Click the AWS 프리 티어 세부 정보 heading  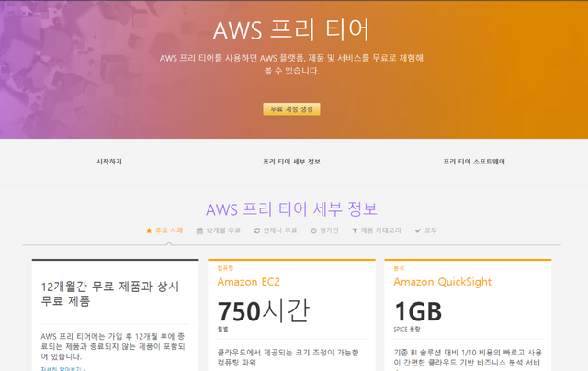291,209
